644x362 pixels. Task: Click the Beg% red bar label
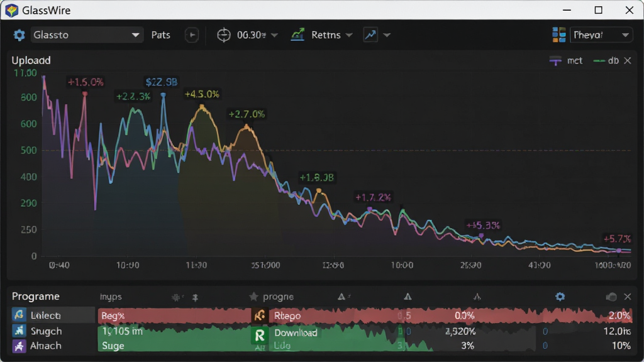pyautogui.click(x=113, y=316)
